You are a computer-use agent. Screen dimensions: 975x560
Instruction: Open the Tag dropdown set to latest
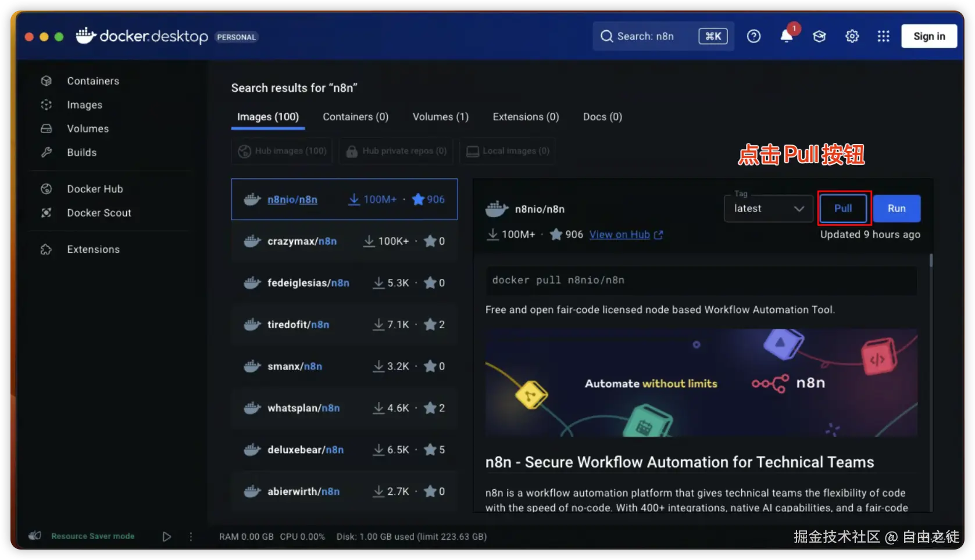769,209
